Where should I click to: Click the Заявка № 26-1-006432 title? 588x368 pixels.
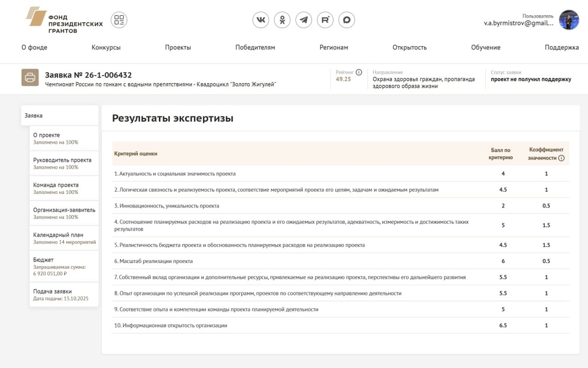[x=88, y=75]
